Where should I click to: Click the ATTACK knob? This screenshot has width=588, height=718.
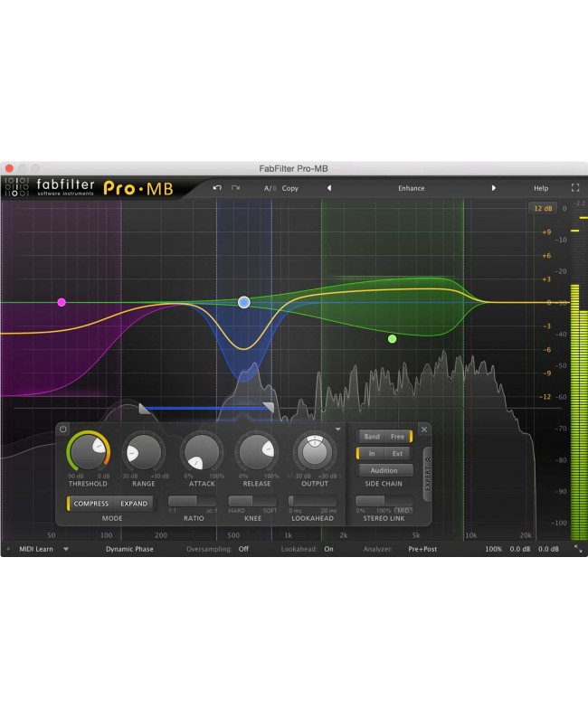202,452
